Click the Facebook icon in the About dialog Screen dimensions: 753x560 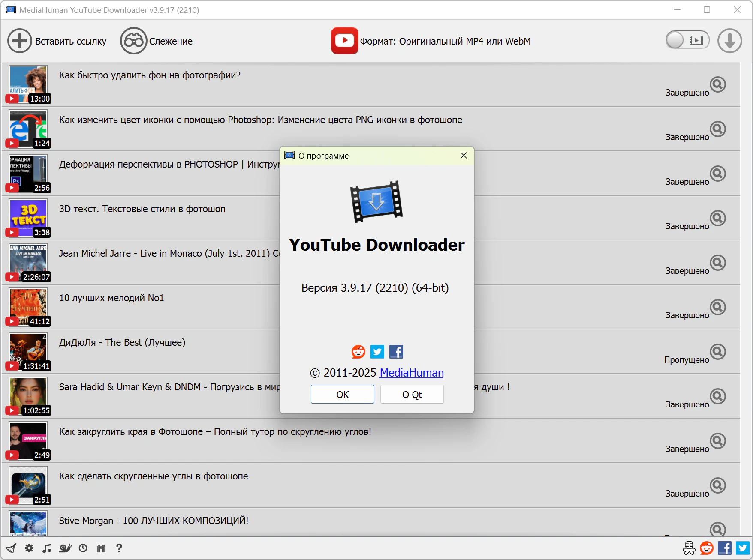pos(396,352)
